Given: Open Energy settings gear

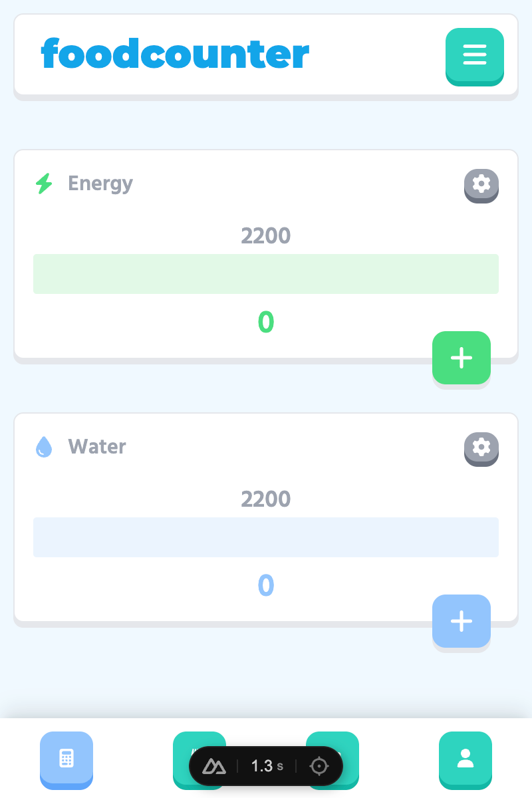Looking at the screenshot, I should [x=481, y=184].
